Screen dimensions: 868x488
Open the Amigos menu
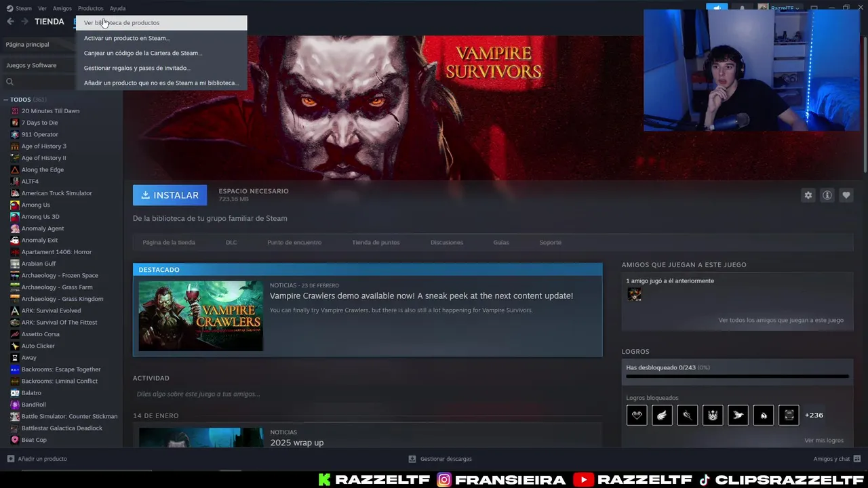62,8
